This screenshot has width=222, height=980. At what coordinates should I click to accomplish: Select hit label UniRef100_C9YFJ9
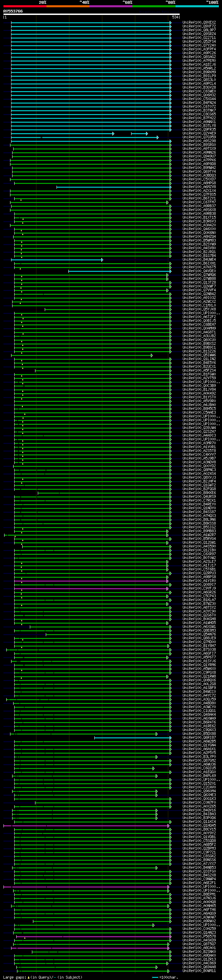click(x=199, y=589)
